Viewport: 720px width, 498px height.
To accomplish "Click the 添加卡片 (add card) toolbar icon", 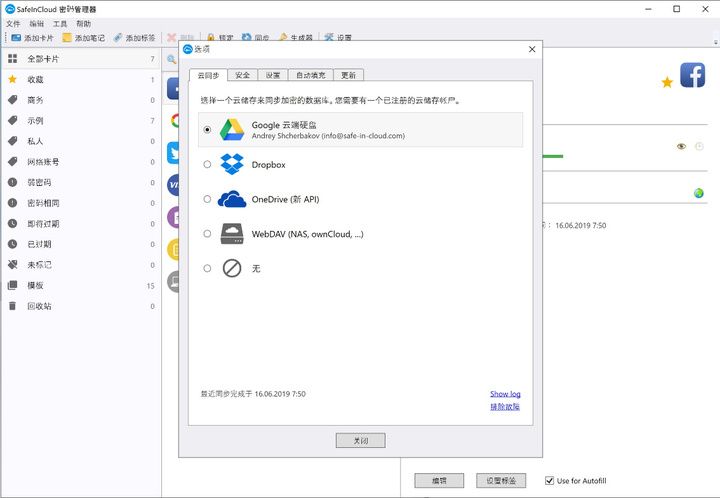I will click(16, 38).
